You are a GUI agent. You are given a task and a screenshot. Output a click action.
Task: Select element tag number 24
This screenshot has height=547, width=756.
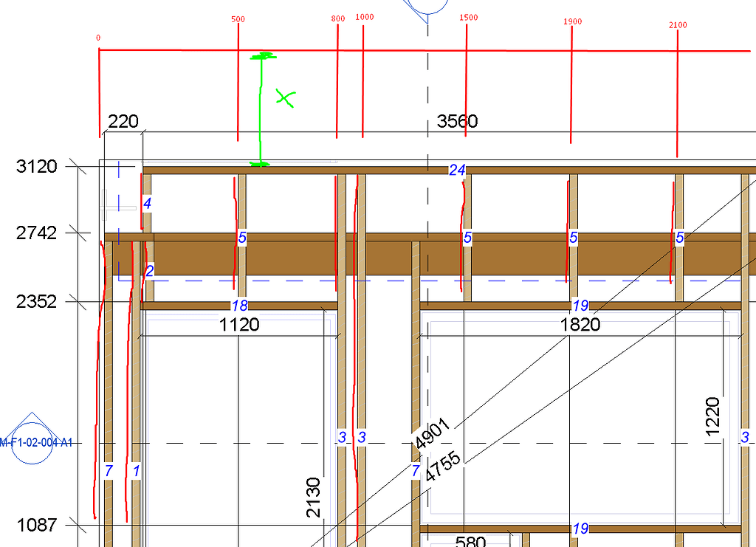(457, 170)
